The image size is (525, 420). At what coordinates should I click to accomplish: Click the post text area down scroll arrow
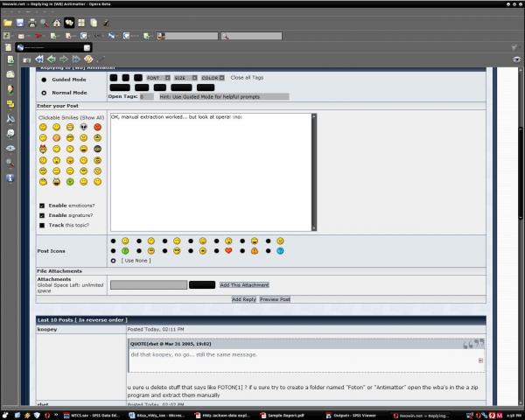314,228
